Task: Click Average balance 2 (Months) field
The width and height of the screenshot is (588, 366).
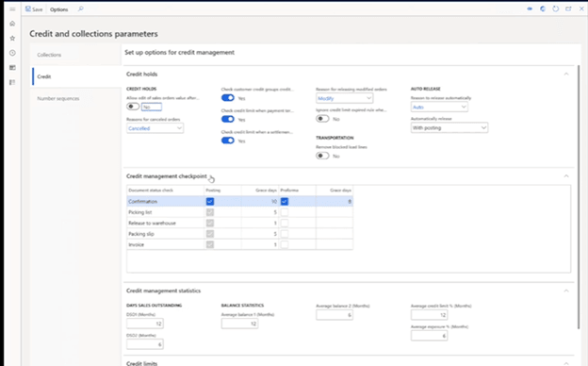Action: 335,315
